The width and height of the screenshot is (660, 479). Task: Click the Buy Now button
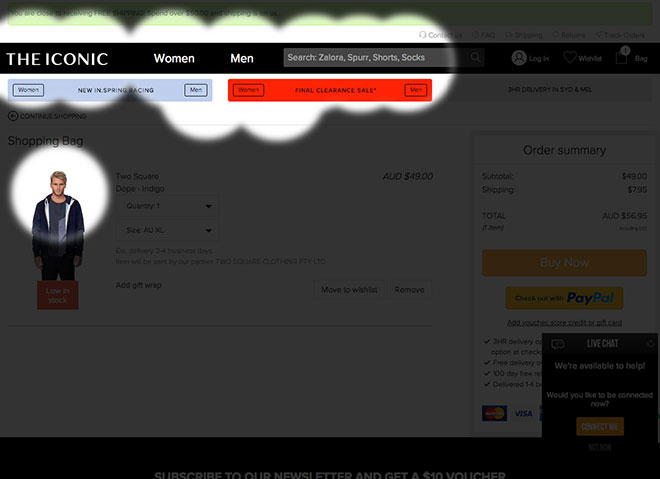pos(564,263)
